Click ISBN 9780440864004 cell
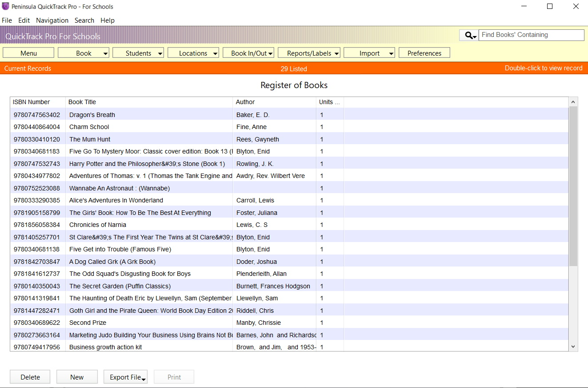 click(x=37, y=127)
